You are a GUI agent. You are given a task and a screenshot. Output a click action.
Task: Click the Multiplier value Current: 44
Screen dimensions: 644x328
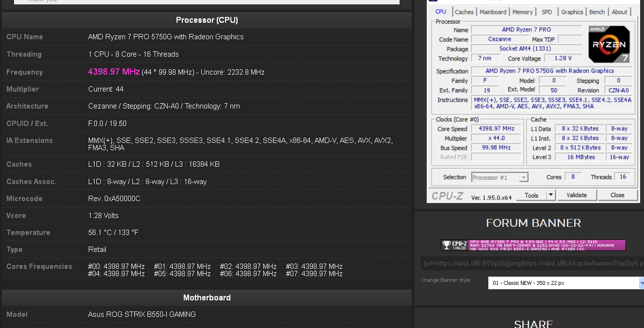point(106,89)
